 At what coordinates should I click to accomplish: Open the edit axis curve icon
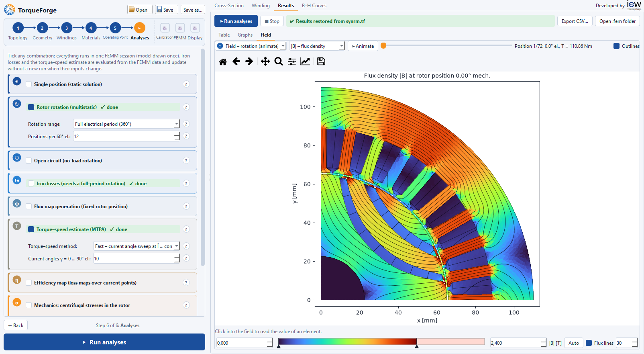(x=305, y=61)
